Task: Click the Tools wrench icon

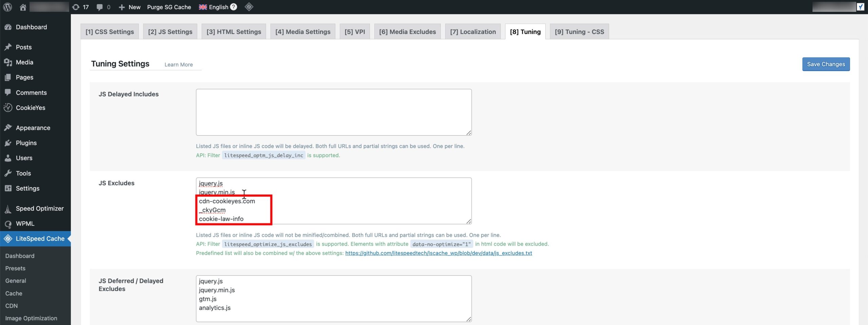Action: coord(8,173)
